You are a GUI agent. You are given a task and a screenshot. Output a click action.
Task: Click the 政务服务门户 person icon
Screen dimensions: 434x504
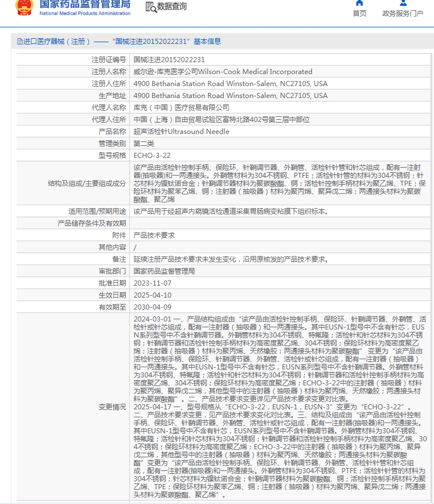403,3
